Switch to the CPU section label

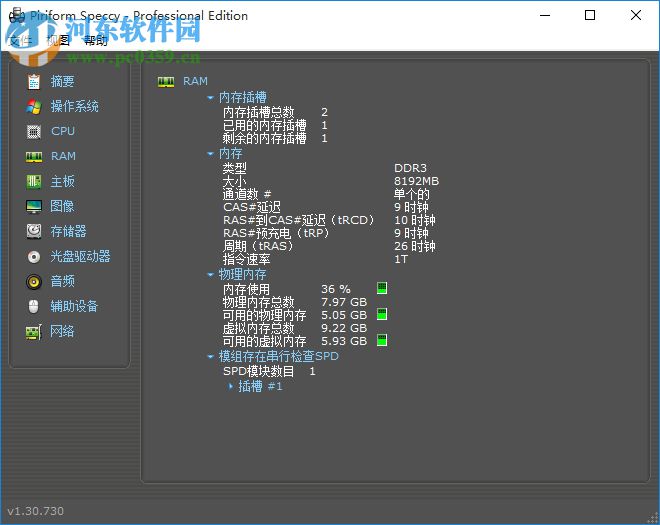point(63,131)
